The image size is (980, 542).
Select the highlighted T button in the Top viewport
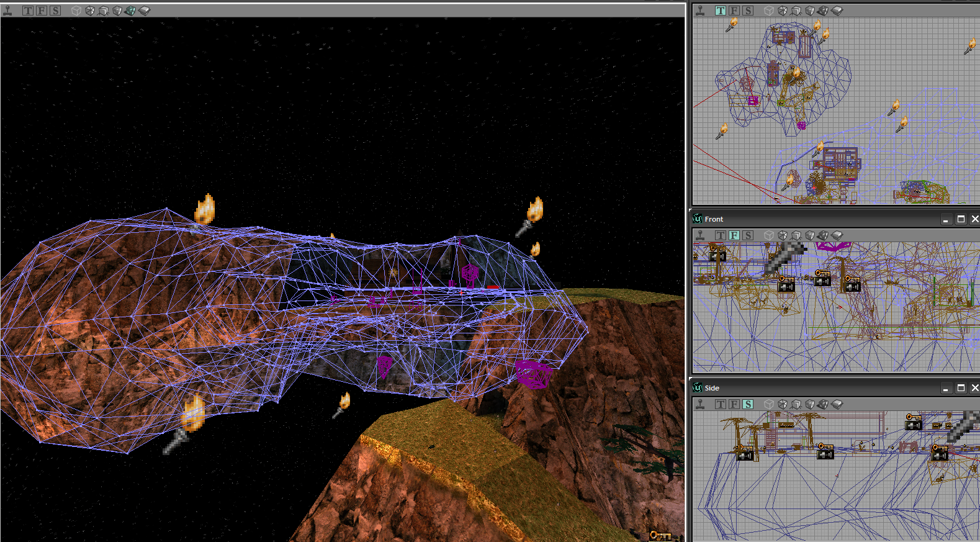click(x=721, y=11)
